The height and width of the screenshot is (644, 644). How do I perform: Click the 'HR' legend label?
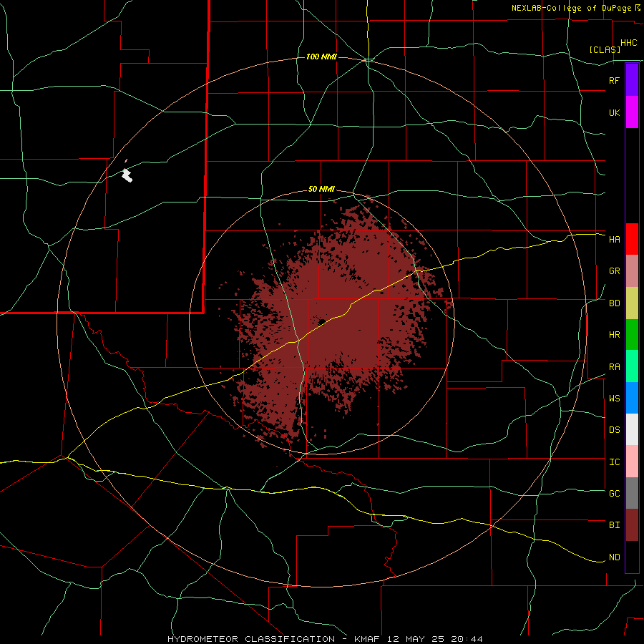point(614,335)
